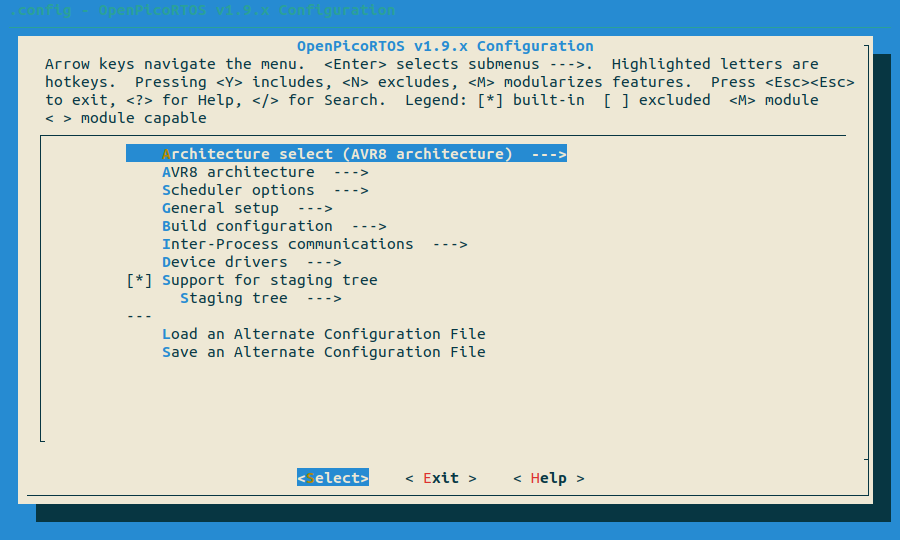This screenshot has height=540, width=900.
Task: Select Load an Alternate Configuration File
Action: click(x=324, y=334)
